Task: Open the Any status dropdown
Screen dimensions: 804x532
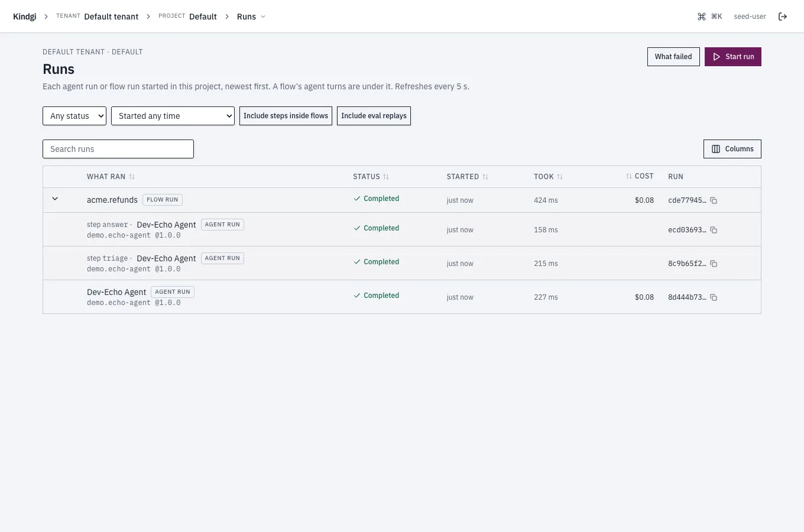Action: coord(74,116)
